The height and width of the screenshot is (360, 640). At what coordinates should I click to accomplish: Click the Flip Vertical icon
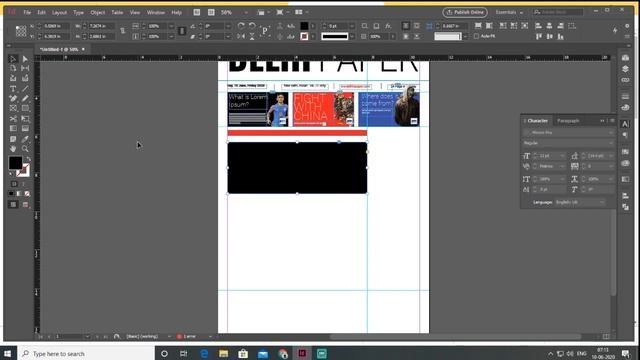point(252,36)
